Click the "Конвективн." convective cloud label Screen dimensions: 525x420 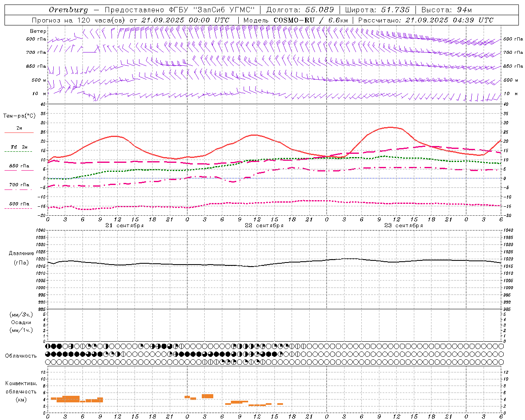coord(21,383)
